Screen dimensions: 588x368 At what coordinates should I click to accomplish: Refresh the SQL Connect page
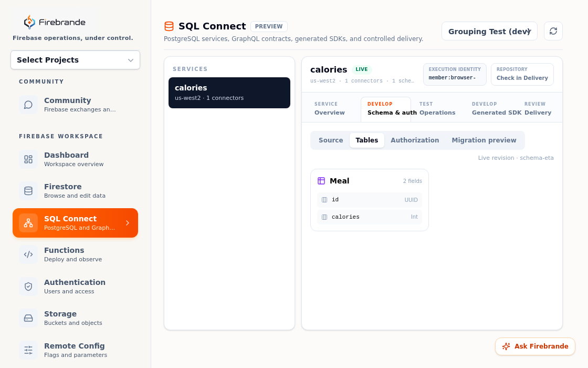(553, 31)
